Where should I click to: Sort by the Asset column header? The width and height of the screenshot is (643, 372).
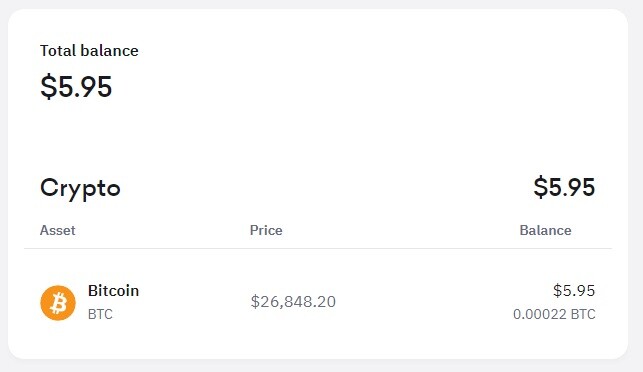pyautogui.click(x=57, y=230)
